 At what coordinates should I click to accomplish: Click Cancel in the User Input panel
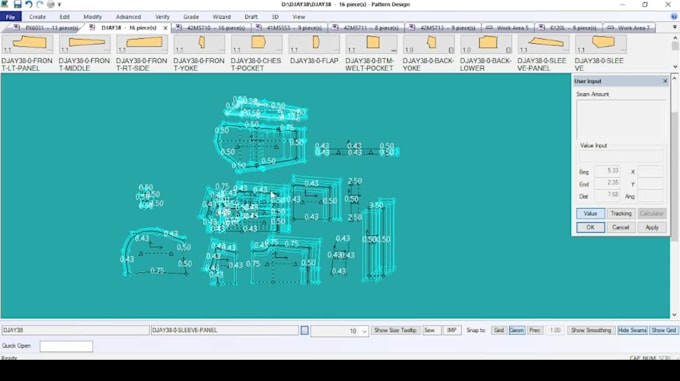coord(621,227)
